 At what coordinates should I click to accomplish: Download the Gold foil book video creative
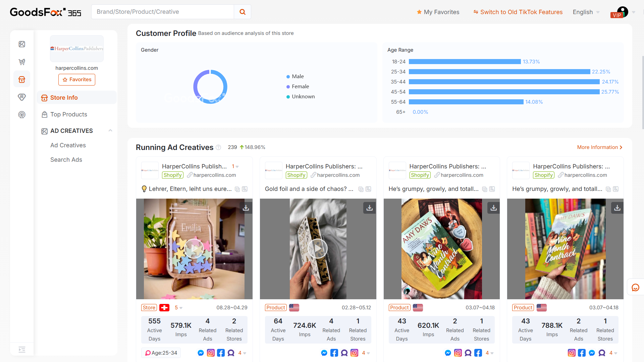[x=370, y=208]
